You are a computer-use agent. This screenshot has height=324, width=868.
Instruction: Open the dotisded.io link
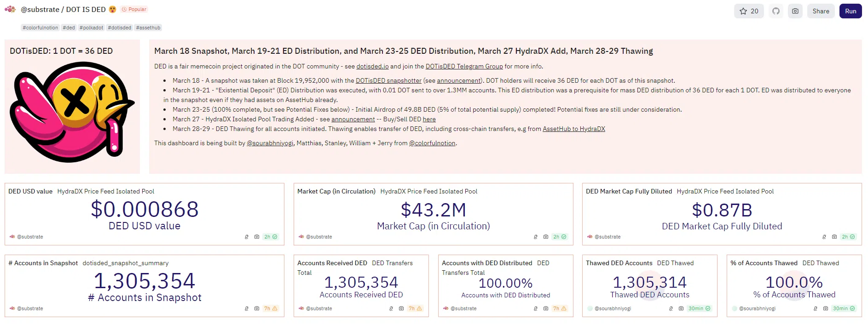(372, 67)
